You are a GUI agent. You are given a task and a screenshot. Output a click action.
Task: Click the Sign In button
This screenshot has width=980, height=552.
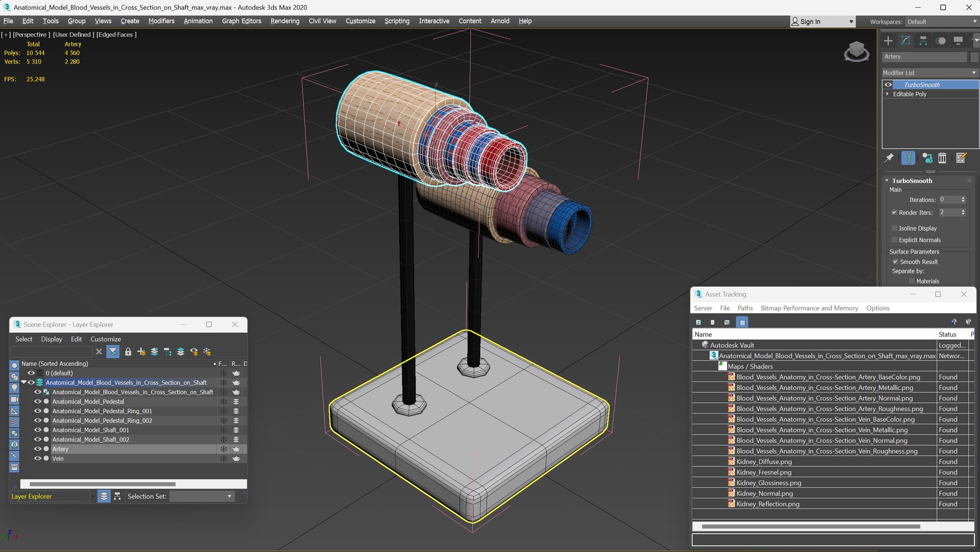click(809, 21)
